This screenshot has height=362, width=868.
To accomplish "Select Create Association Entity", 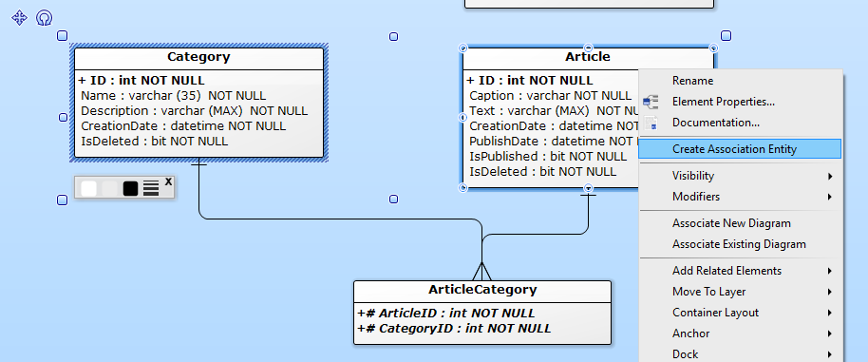I will coord(740,149).
